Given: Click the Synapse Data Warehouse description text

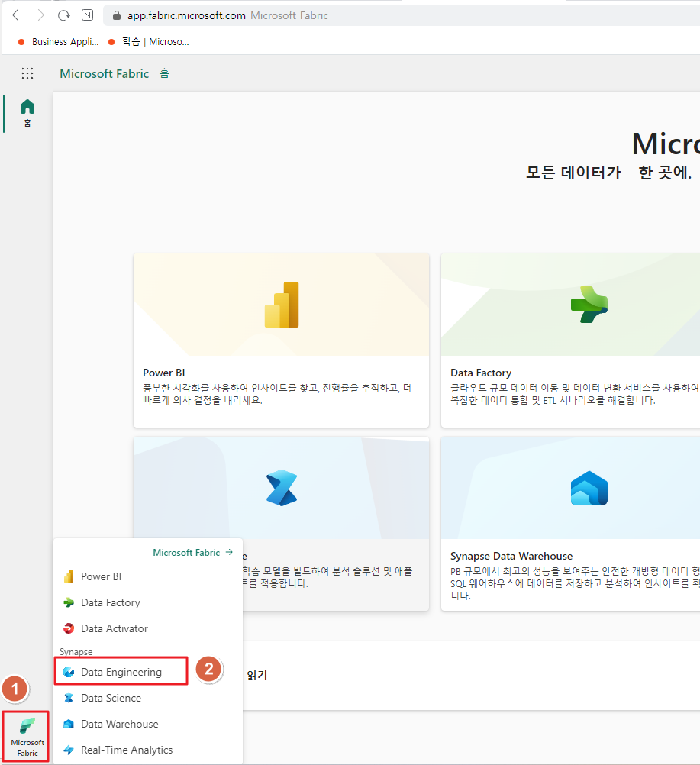Looking at the screenshot, I should (x=575, y=583).
